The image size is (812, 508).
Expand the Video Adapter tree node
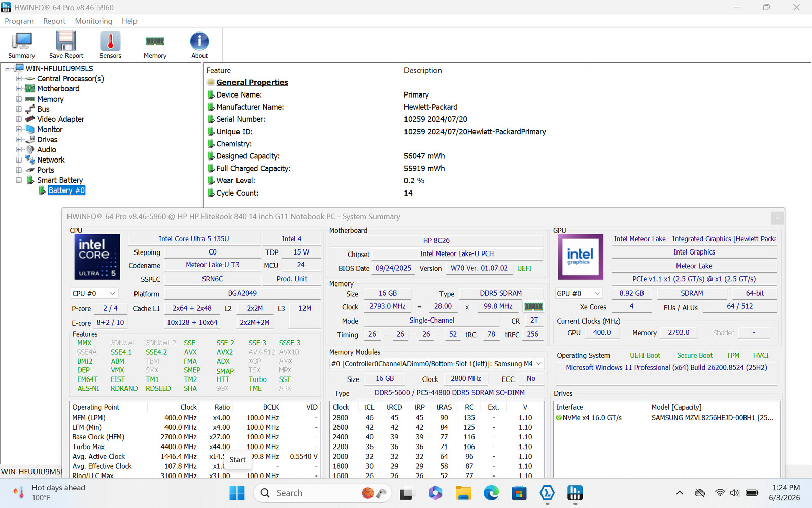tap(19, 119)
